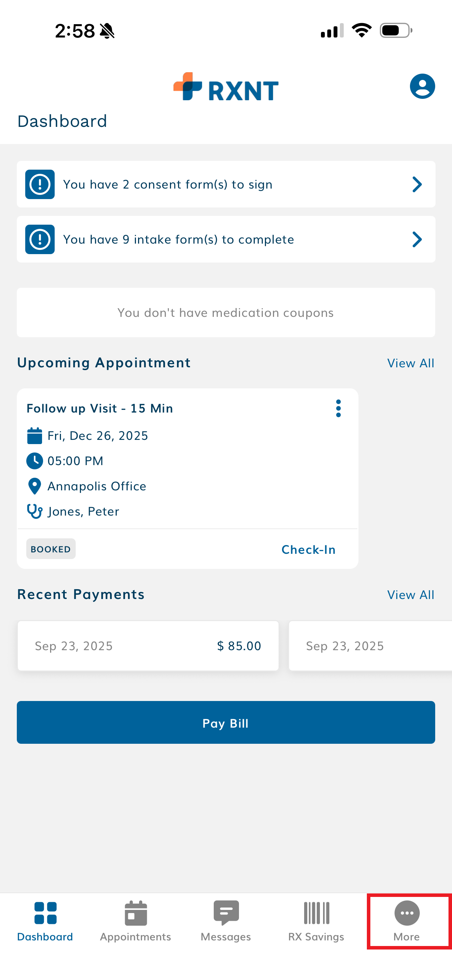Open appointment three-dot options menu

tap(338, 408)
